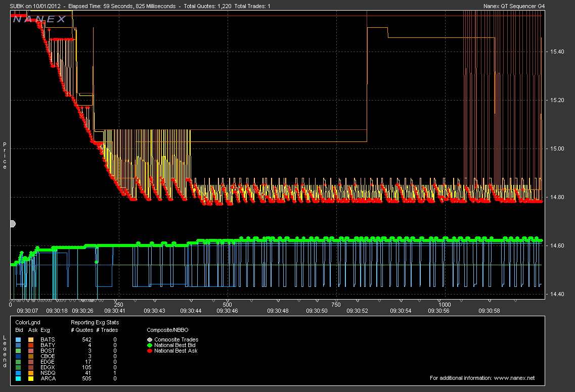
Task: Click the BATS exchange label in the legend
Action: pyautogui.click(x=47, y=340)
